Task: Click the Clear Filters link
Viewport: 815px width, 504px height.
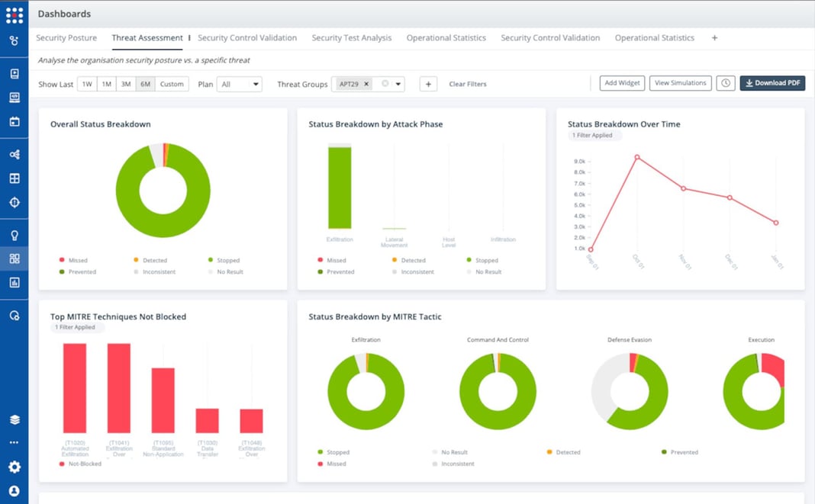Action: (x=468, y=84)
